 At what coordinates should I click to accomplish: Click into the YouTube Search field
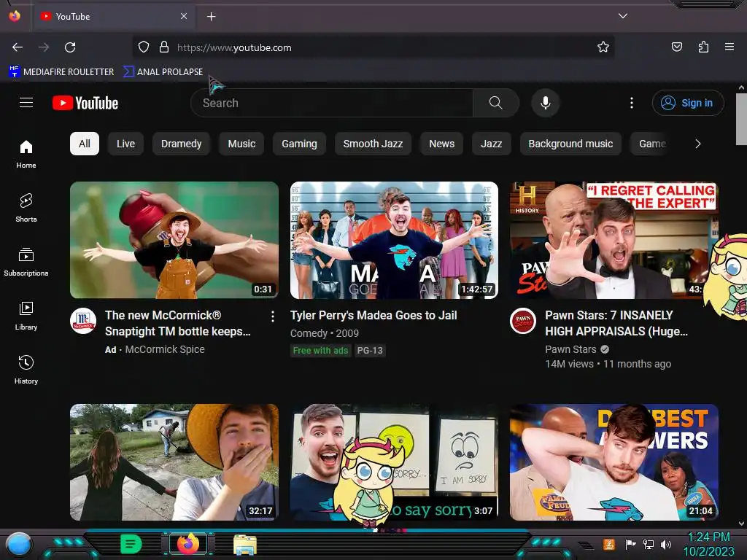[x=332, y=103]
